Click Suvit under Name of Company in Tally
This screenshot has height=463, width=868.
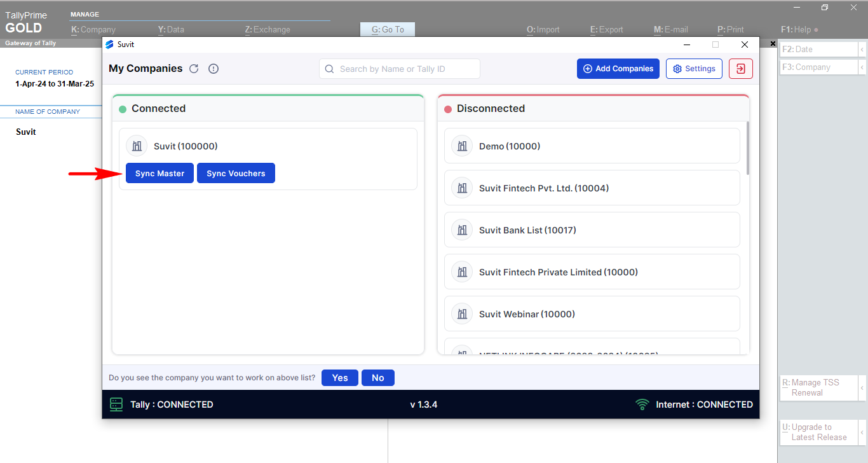(x=26, y=132)
